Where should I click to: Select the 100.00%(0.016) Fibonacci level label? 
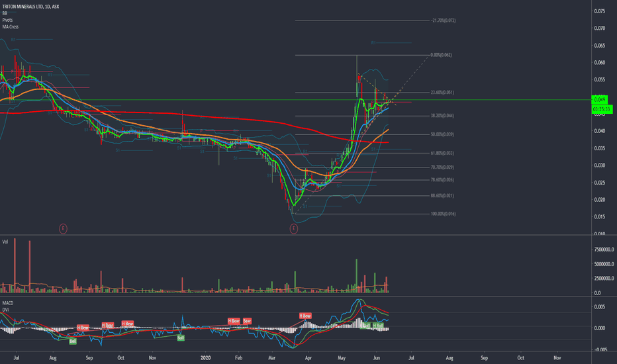coord(443,214)
